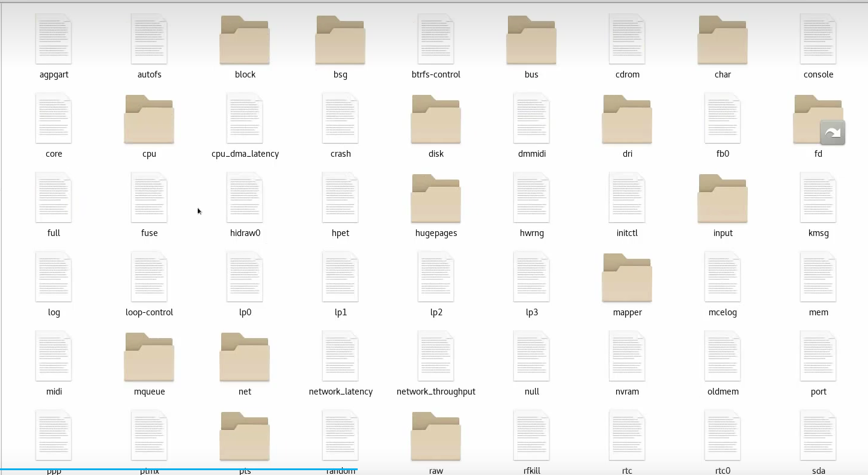The width and height of the screenshot is (868, 475).
Task: Select the crash file icon
Action: pyautogui.click(x=340, y=118)
